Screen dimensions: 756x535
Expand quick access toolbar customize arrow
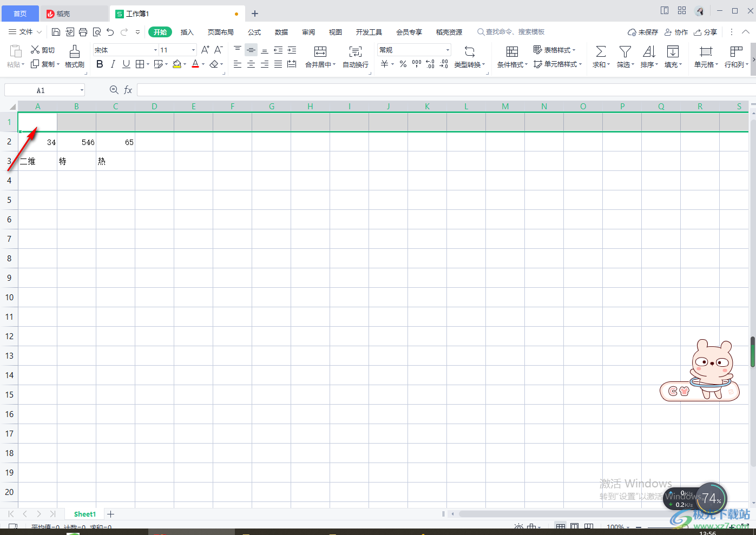pyautogui.click(x=137, y=32)
